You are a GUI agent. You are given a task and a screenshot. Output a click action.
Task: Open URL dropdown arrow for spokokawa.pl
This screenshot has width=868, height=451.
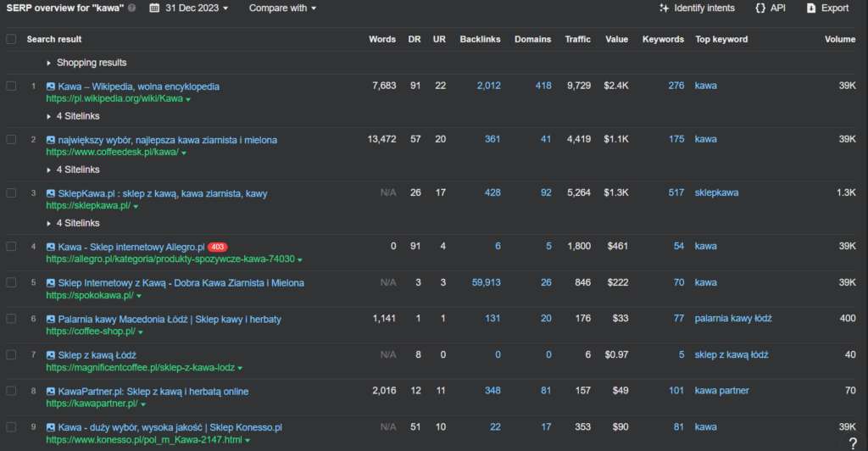(139, 297)
